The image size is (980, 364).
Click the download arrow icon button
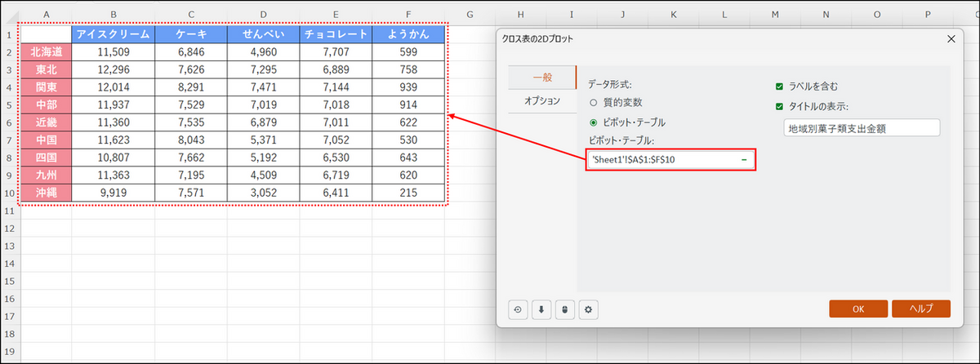click(x=541, y=309)
